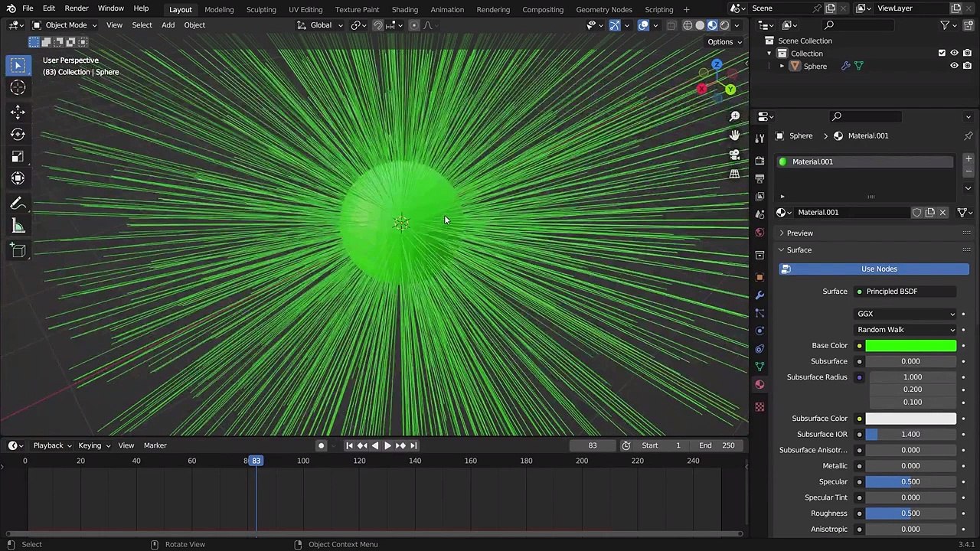This screenshot has height=551, width=980.
Task: Select the Move tool
Action: 18,112
